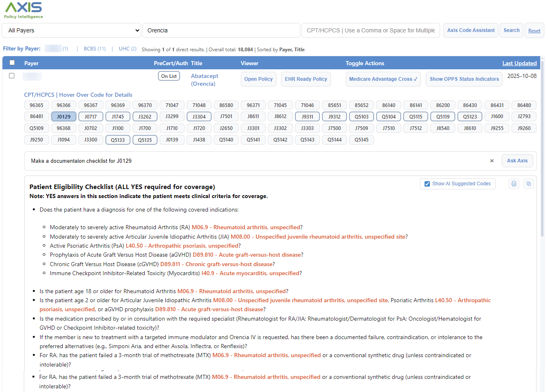548x392 pixels.
Task: Toggle Medicare Advantage Cross checkmark button
Action: click(x=383, y=79)
